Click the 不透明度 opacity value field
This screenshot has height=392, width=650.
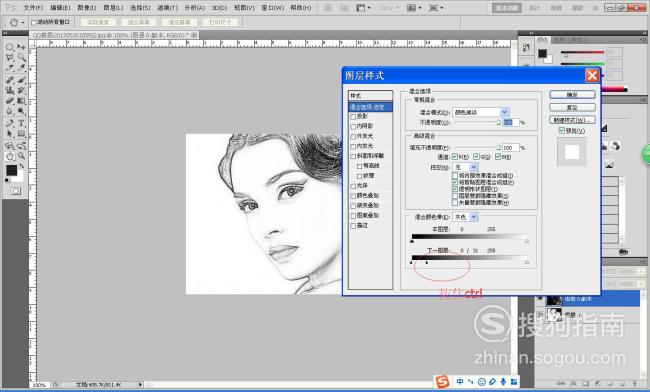point(511,122)
